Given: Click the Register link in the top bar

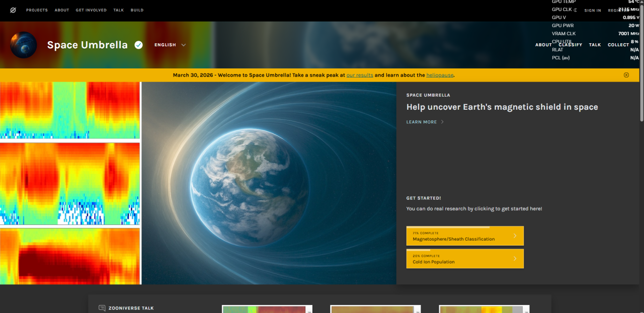Looking at the screenshot, I should click(619, 10).
